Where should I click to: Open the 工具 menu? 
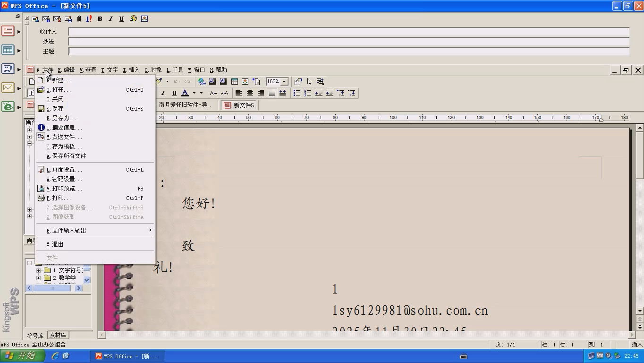click(175, 70)
